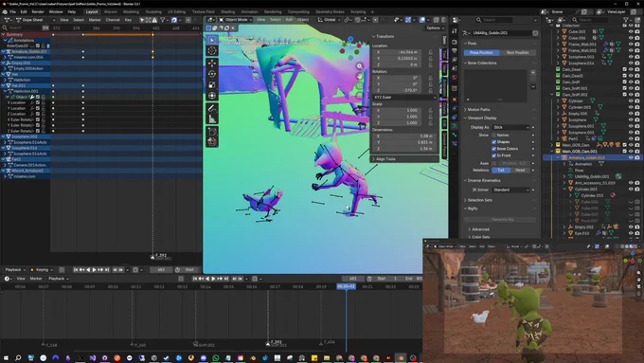Open the Display As Stick dropdown
This screenshot has height=363, width=644.
[x=510, y=127]
